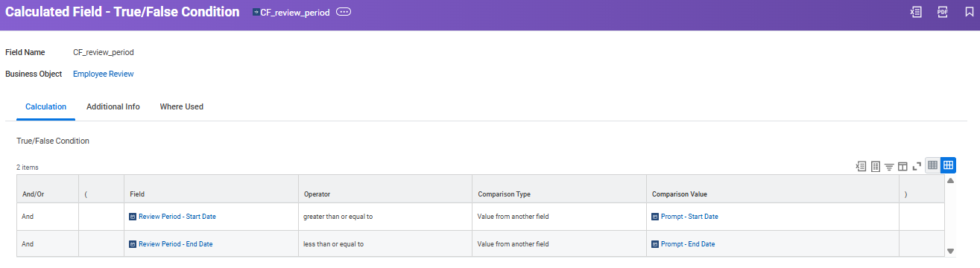Click the closing parenthesis column header
This screenshot has width=980, height=268.
coord(922,189)
